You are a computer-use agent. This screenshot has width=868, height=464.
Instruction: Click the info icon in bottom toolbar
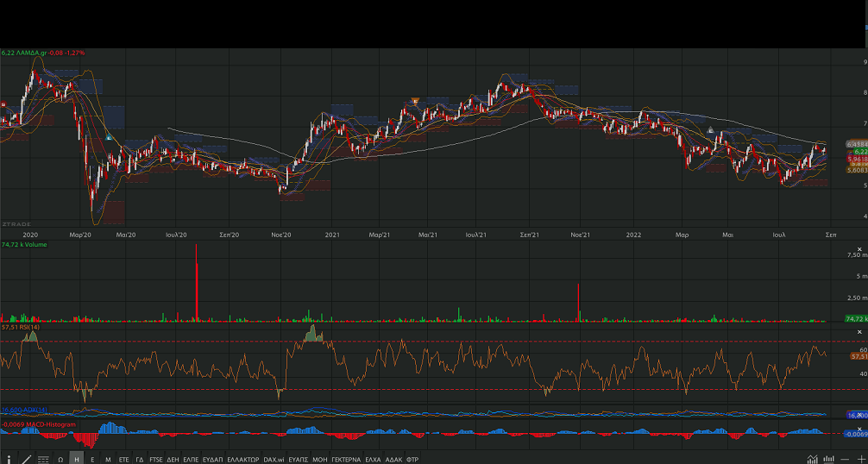pyautogui.click(x=9, y=459)
